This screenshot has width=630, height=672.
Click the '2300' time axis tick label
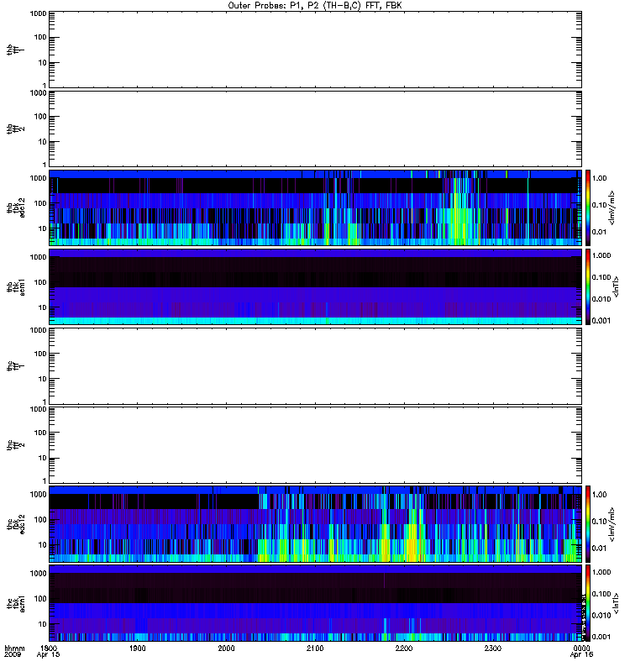(493, 648)
